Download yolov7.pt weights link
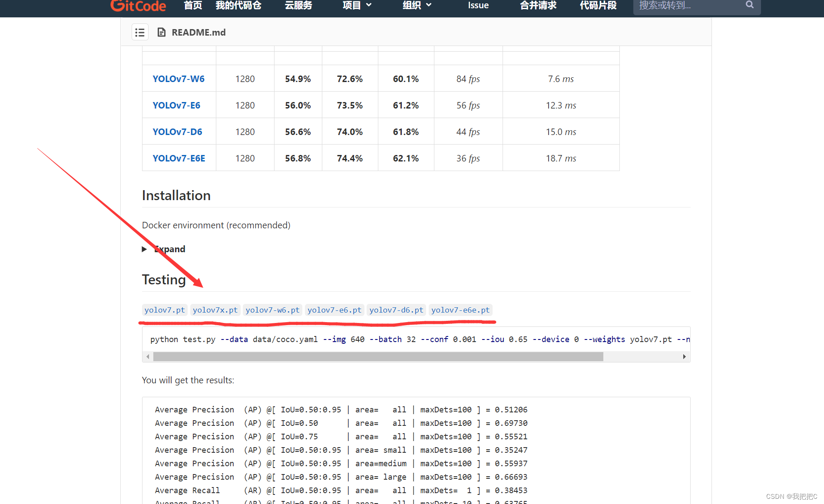This screenshot has height=504, width=824. point(165,310)
